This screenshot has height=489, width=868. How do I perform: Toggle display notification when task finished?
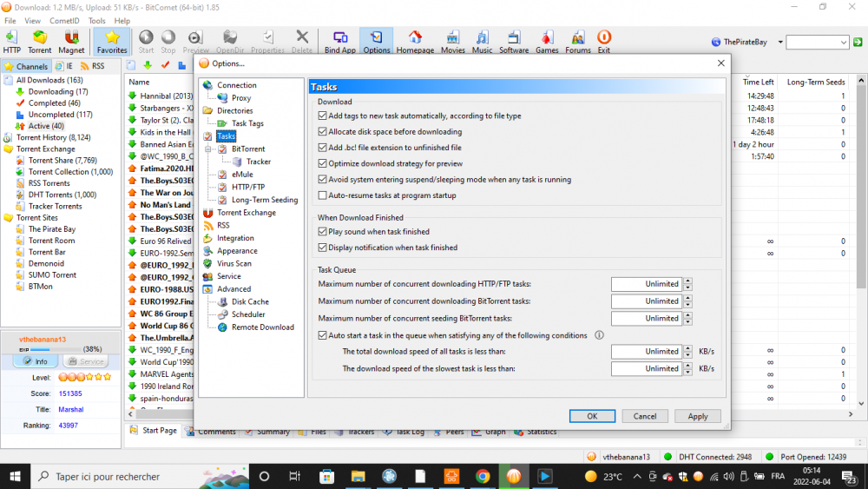[x=322, y=248]
